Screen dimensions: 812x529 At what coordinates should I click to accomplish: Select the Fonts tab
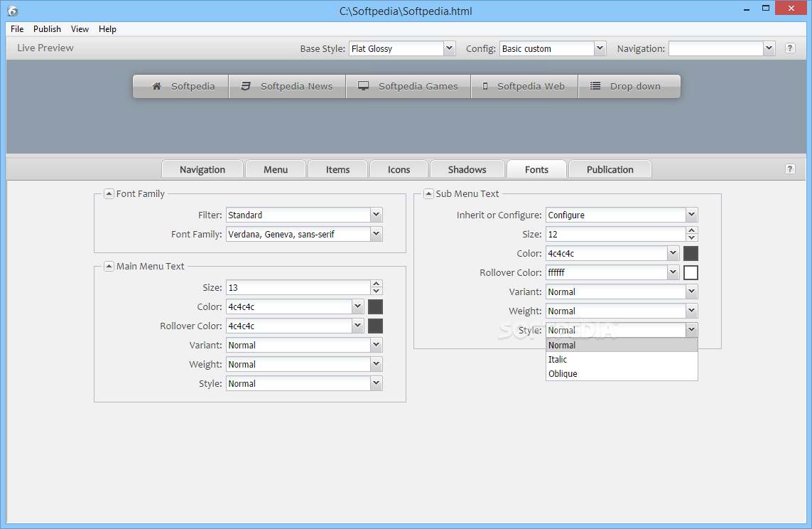point(536,169)
